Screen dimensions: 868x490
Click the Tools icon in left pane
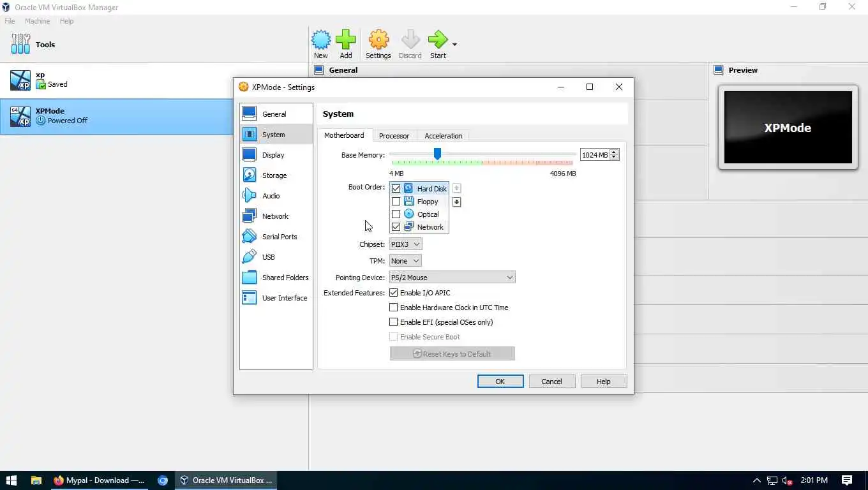[20, 44]
